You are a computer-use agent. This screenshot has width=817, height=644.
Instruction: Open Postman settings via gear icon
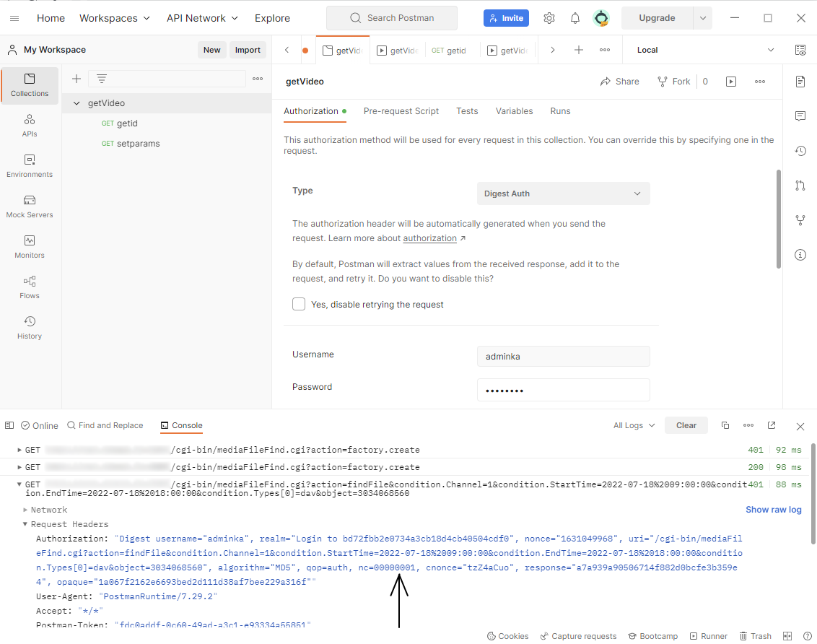(549, 18)
